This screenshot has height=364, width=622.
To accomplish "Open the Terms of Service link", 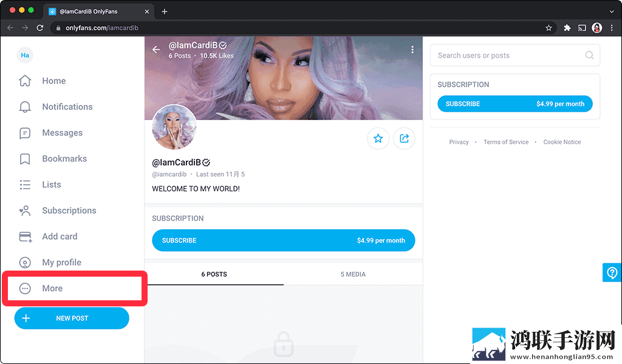I will click(506, 142).
